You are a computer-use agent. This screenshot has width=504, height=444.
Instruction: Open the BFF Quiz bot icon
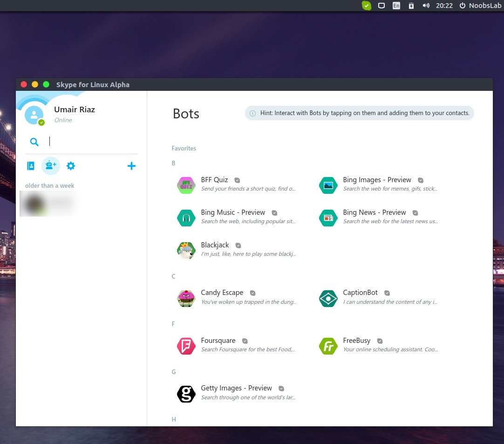pos(186,185)
